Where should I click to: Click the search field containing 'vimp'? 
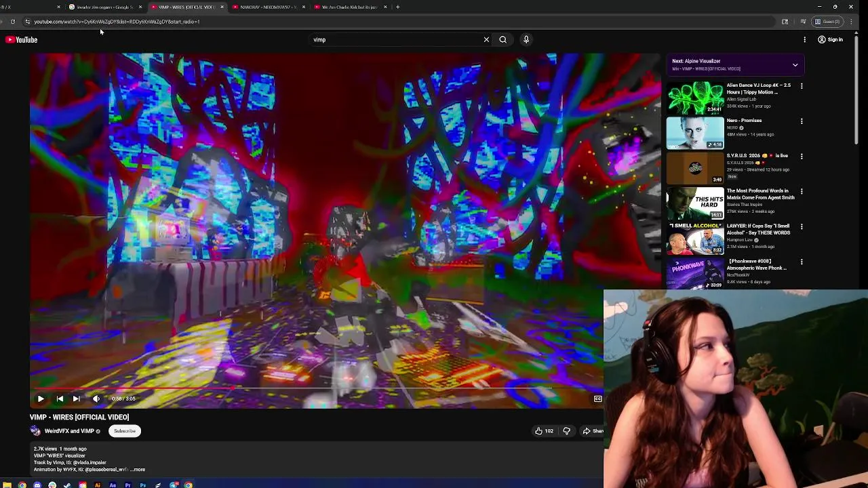point(393,40)
